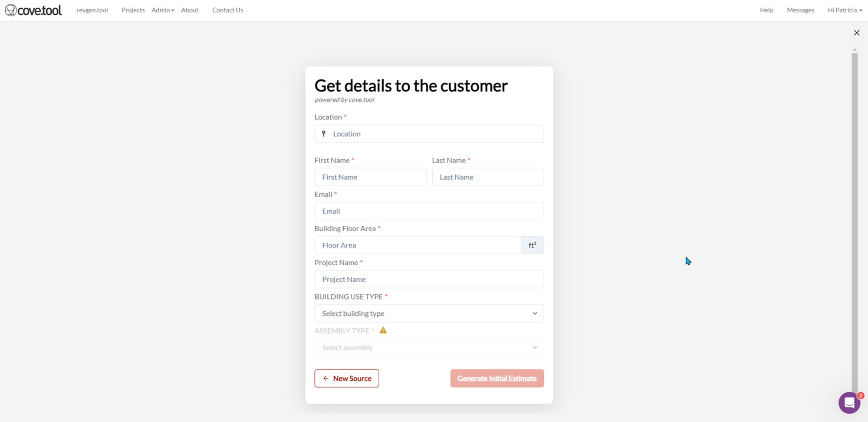Open Messages in the top bar

point(800,10)
